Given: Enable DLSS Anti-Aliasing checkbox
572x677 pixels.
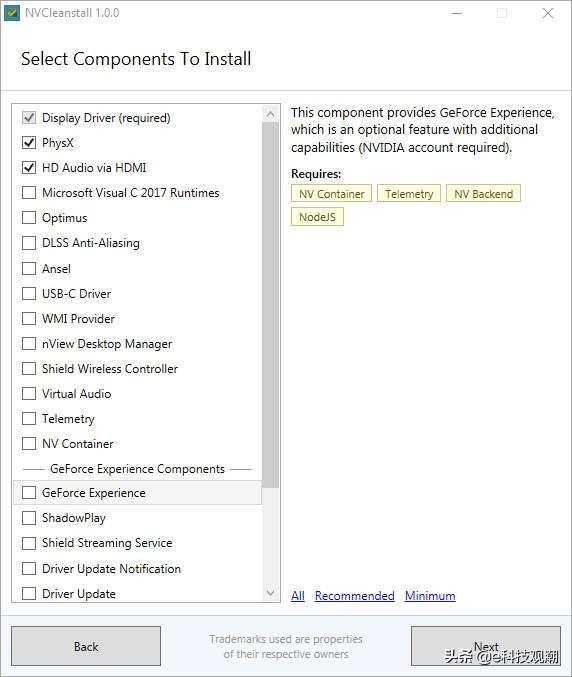Looking at the screenshot, I should point(29,243).
